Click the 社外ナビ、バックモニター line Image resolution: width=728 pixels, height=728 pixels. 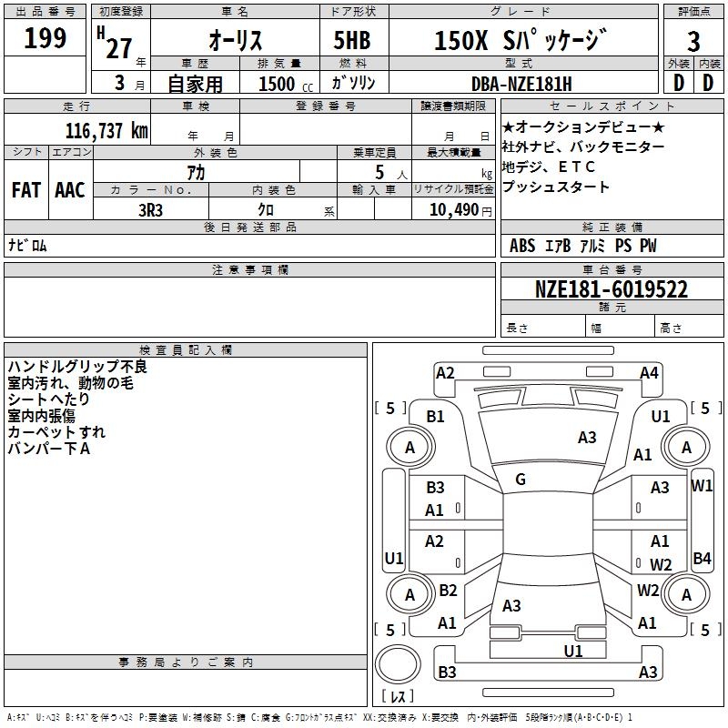[582, 147]
